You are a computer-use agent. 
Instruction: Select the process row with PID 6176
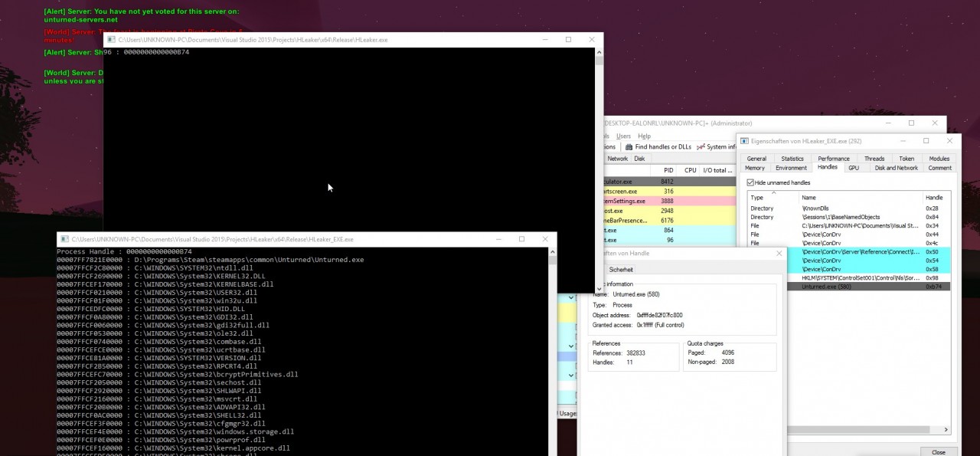click(x=669, y=221)
